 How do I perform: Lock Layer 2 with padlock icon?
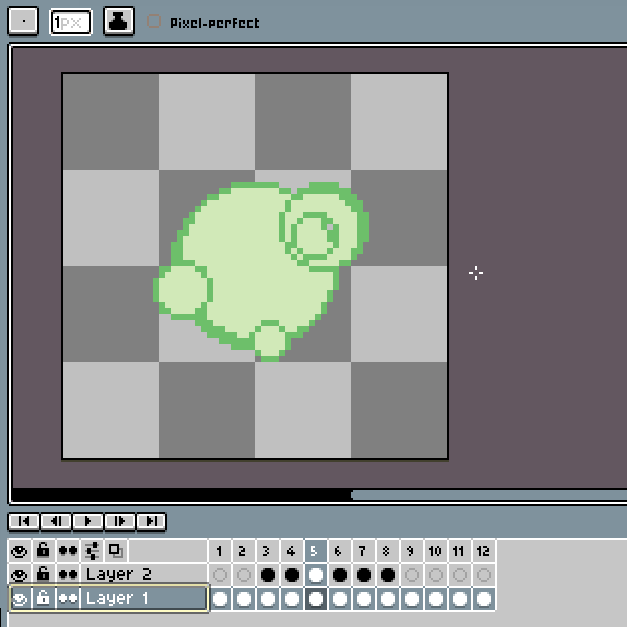click(43, 575)
